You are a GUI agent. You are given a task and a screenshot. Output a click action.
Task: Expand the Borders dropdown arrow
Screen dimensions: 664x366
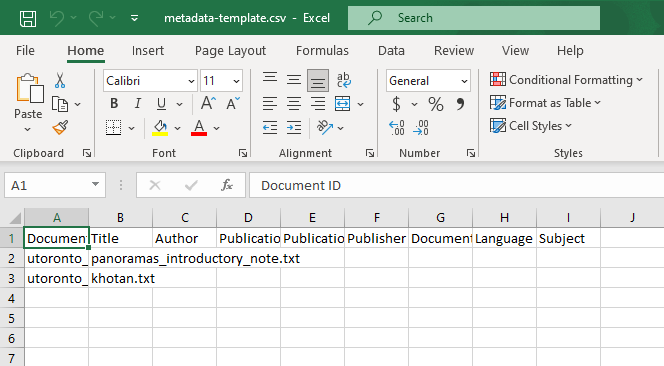pyautogui.click(x=131, y=128)
